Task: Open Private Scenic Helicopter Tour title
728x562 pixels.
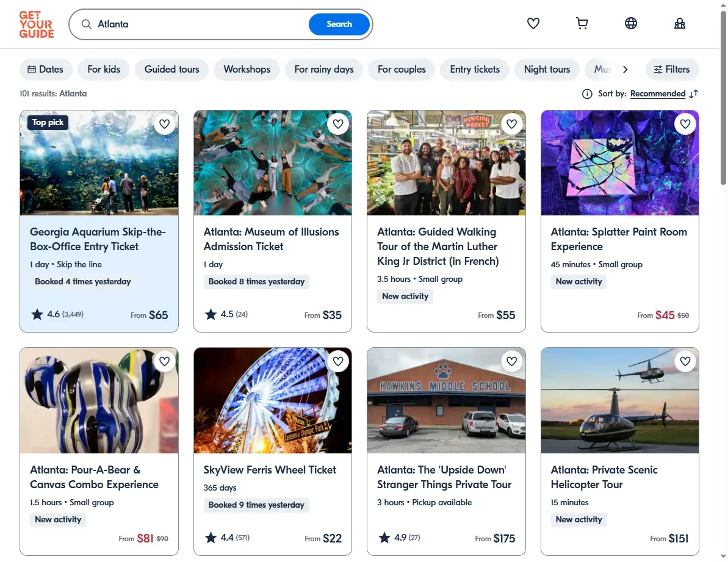Action: pyautogui.click(x=604, y=477)
